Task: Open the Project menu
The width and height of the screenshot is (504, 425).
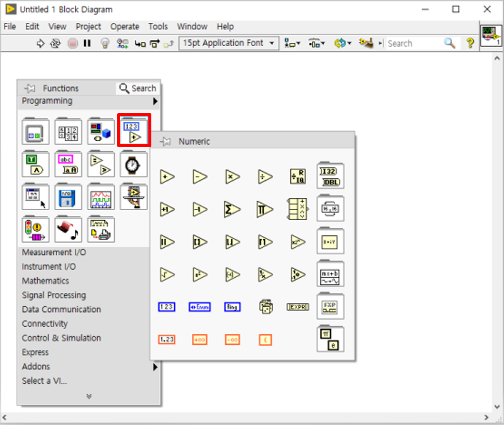Action: click(x=88, y=26)
